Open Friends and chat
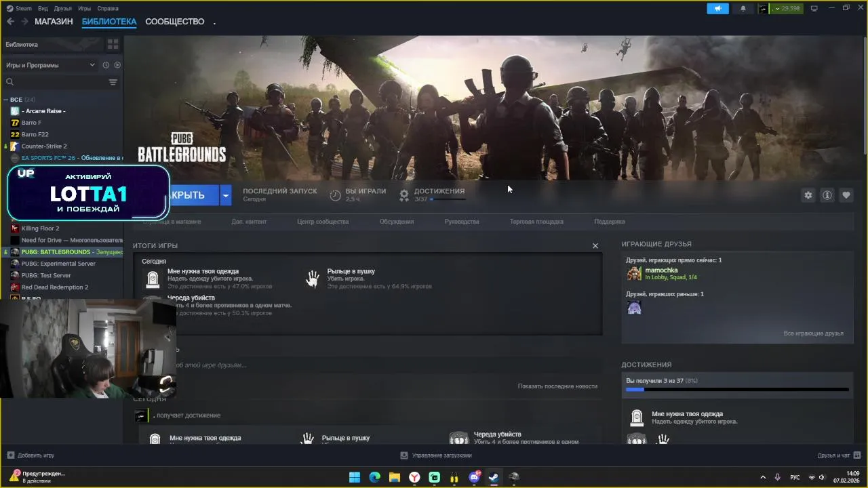The height and width of the screenshot is (488, 868). 839,455
